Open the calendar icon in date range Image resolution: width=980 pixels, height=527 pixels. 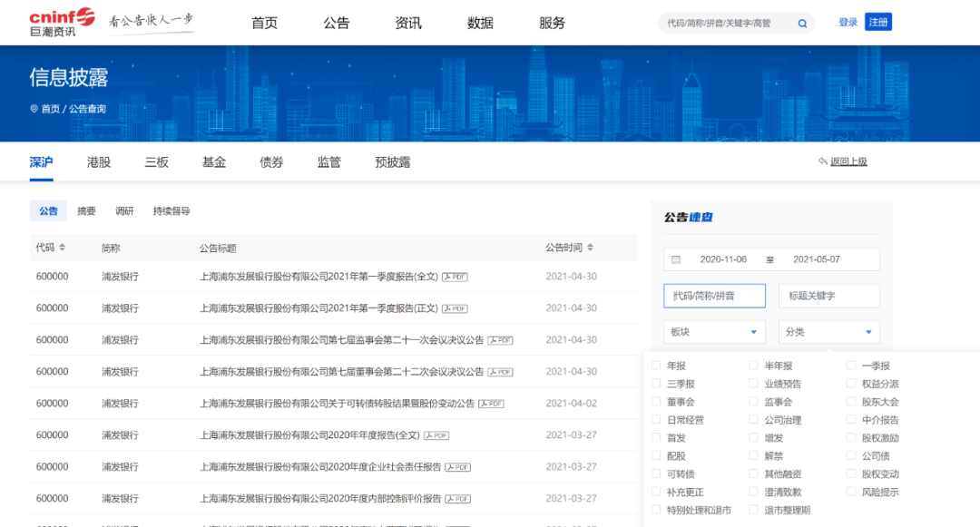[x=676, y=259]
